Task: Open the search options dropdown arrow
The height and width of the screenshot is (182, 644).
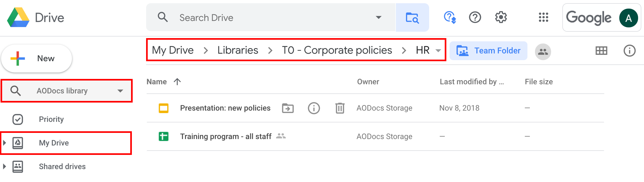Action: (x=378, y=17)
